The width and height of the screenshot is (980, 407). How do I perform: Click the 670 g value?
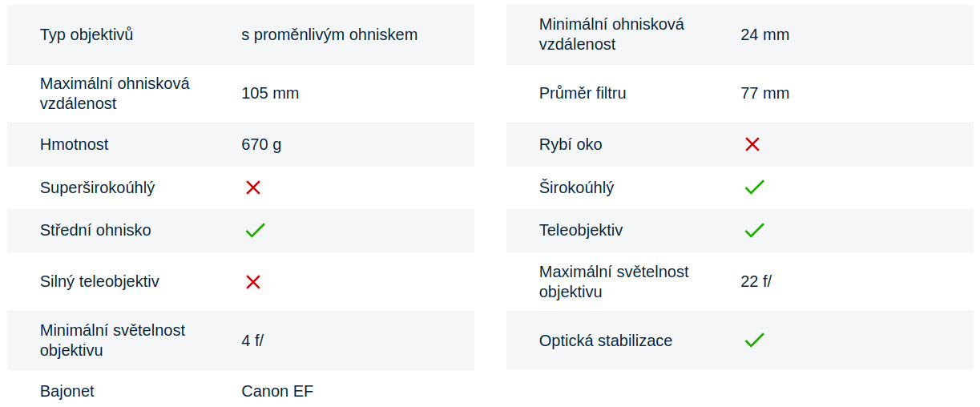point(261,144)
